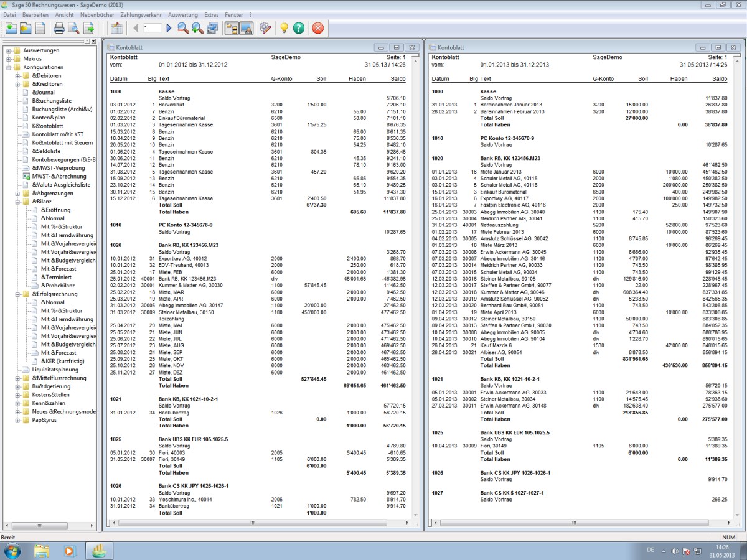
Task: Click the red cancel toolbar icon
Action: [318, 28]
